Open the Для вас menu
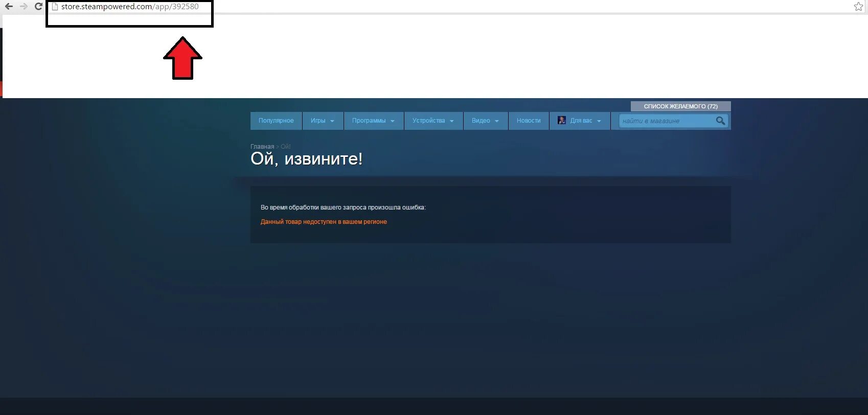The width and height of the screenshot is (868, 415). [580, 121]
